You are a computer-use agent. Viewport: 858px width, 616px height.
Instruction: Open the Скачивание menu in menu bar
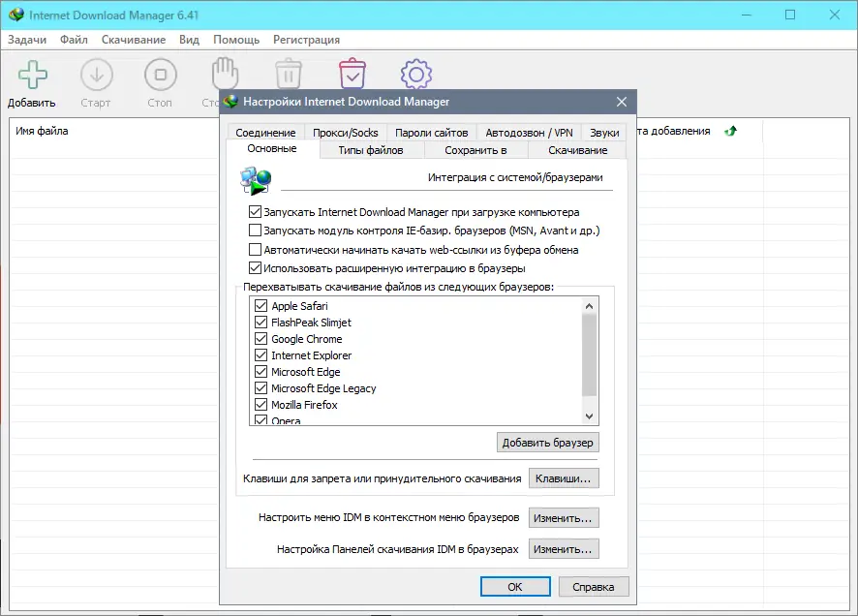(x=134, y=40)
